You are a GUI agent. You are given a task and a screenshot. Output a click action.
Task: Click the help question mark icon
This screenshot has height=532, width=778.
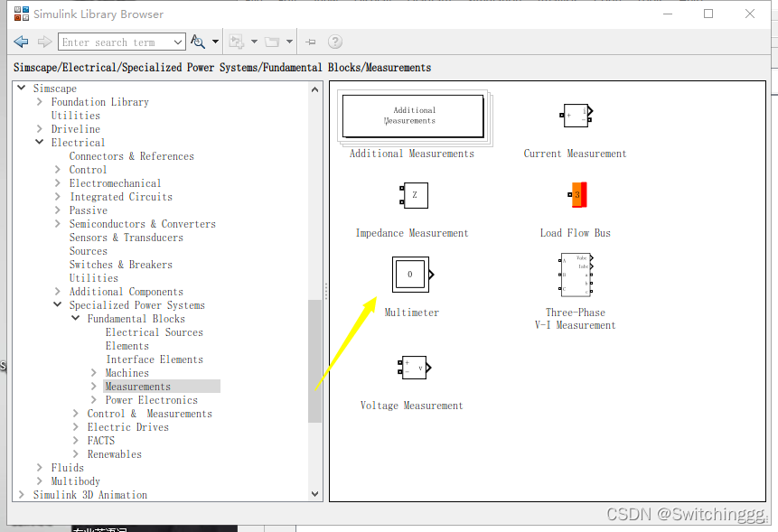[x=335, y=42]
